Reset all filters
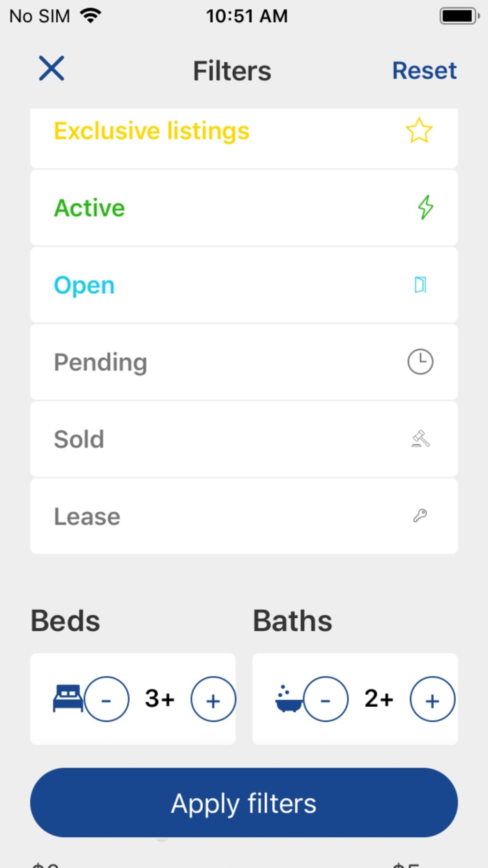488x868 pixels. [x=424, y=70]
